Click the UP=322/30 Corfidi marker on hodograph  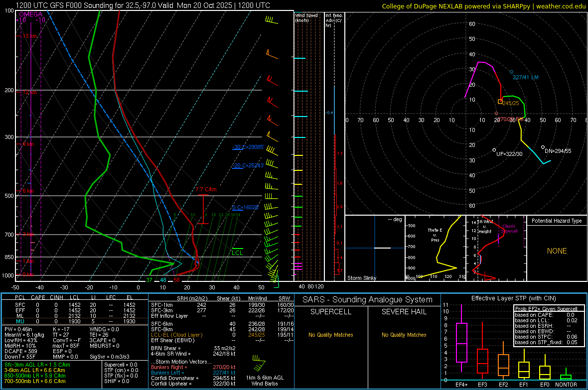[x=494, y=150]
